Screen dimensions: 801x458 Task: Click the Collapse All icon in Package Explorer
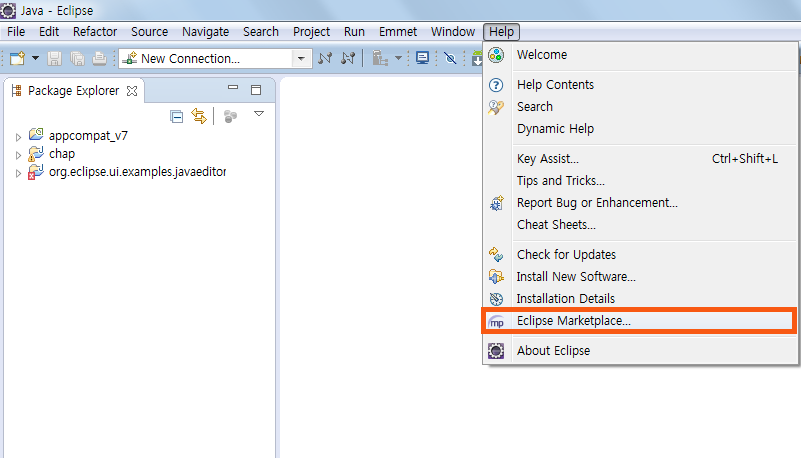[x=176, y=117]
